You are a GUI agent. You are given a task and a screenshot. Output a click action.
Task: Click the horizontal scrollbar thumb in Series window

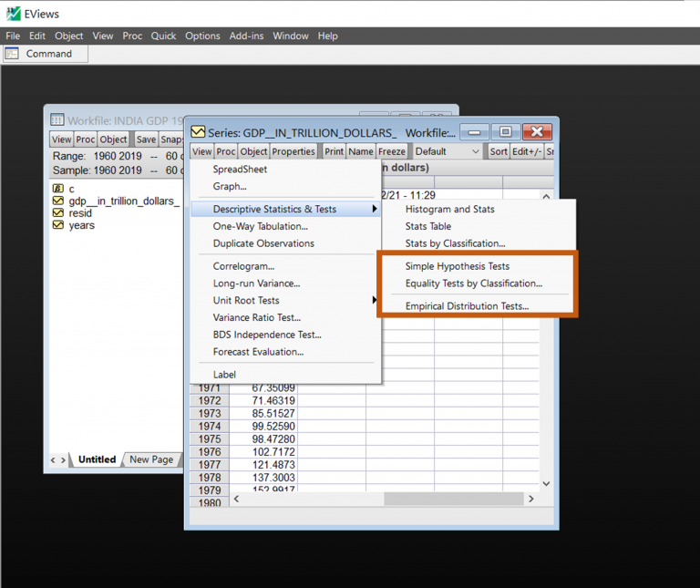454,499
